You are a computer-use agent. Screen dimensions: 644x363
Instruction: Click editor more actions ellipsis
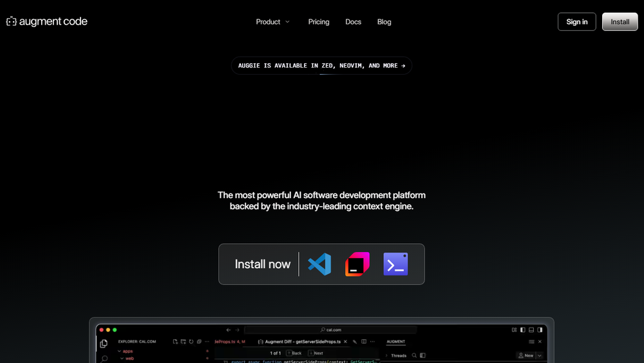coord(372,342)
